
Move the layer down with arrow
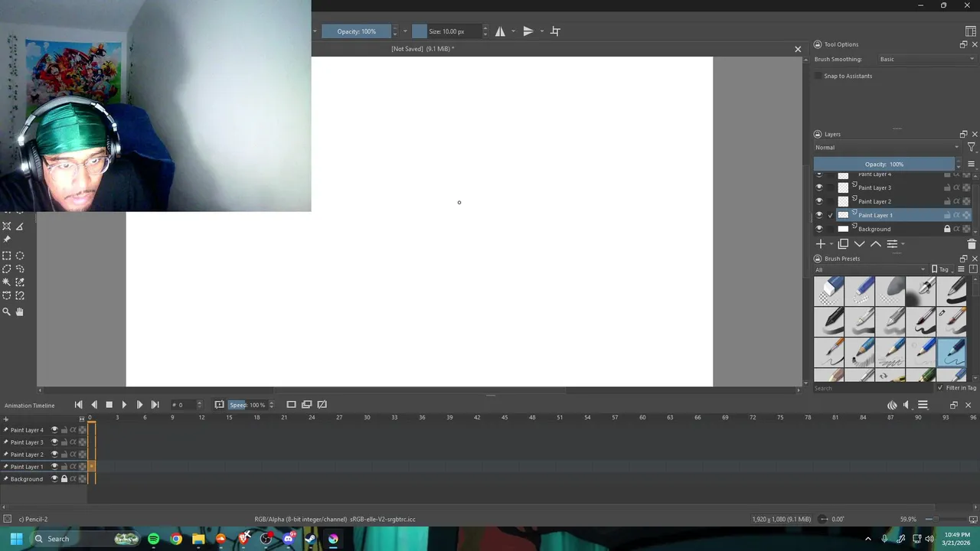859,244
